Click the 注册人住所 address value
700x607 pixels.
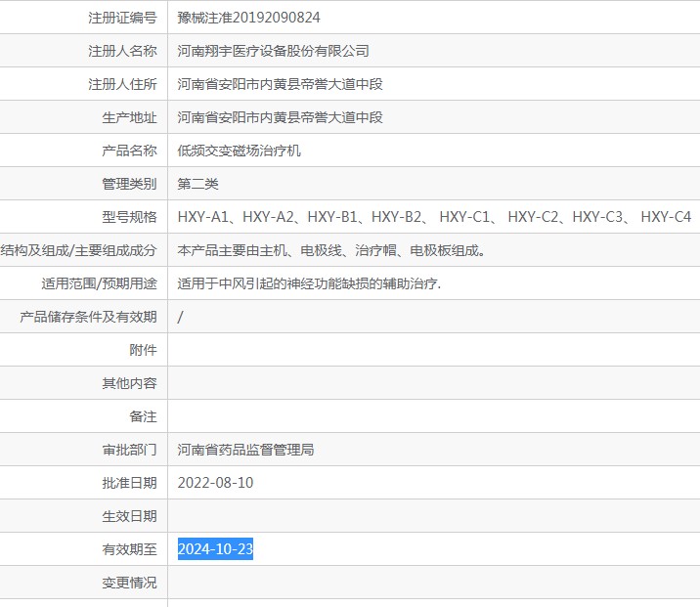[280, 84]
